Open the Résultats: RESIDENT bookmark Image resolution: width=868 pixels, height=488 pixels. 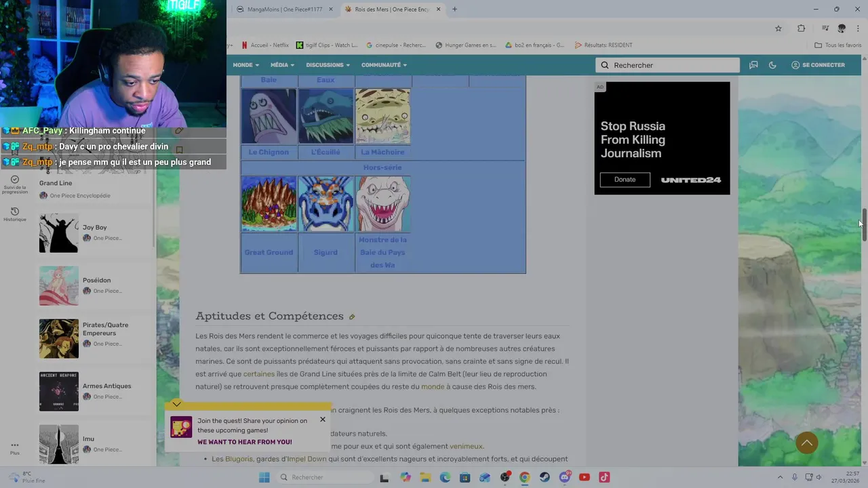[x=604, y=45]
